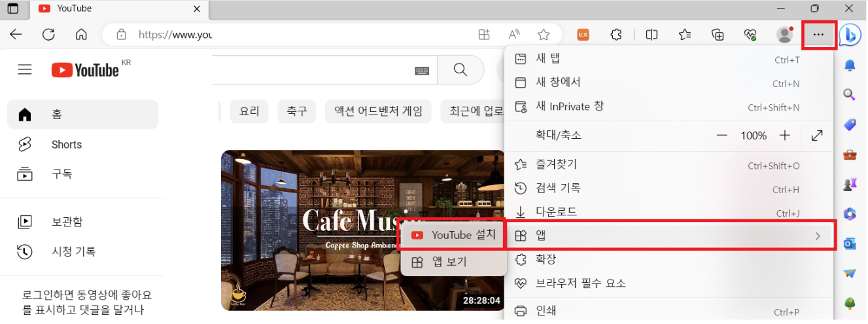Open the Edge settings and more menu
The height and width of the screenshot is (324, 868).
pos(818,35)
